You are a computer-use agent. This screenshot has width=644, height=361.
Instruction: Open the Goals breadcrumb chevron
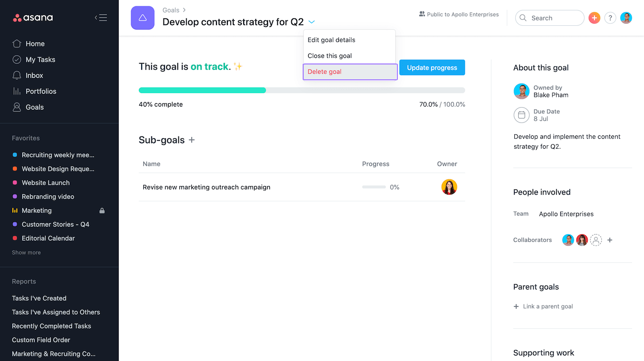tap(184, 10)
